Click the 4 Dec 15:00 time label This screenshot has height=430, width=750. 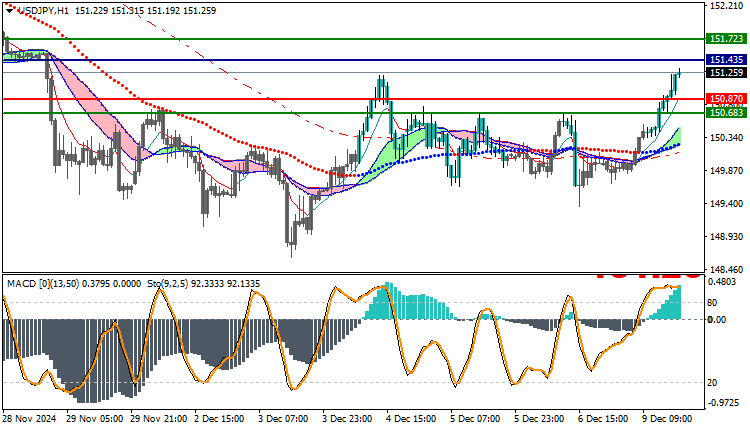tap(412, 419)
